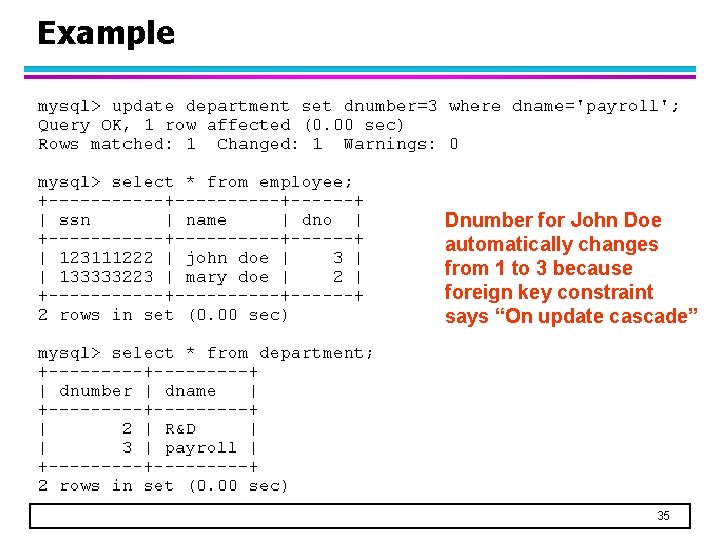Click "Dnumber for John Doe" annotation line
Image resolution: width=720 pixels, height=540 pixels.
(x=553, y=220)
